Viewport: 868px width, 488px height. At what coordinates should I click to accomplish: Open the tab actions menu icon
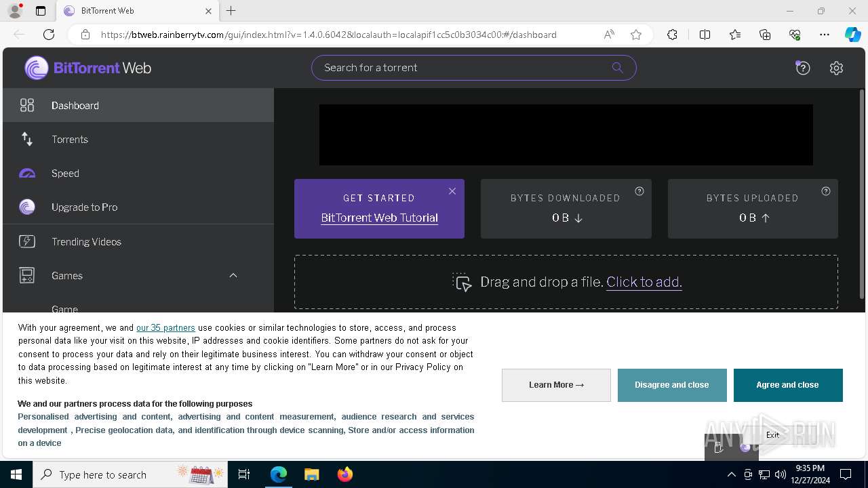[x=41, y=11]
